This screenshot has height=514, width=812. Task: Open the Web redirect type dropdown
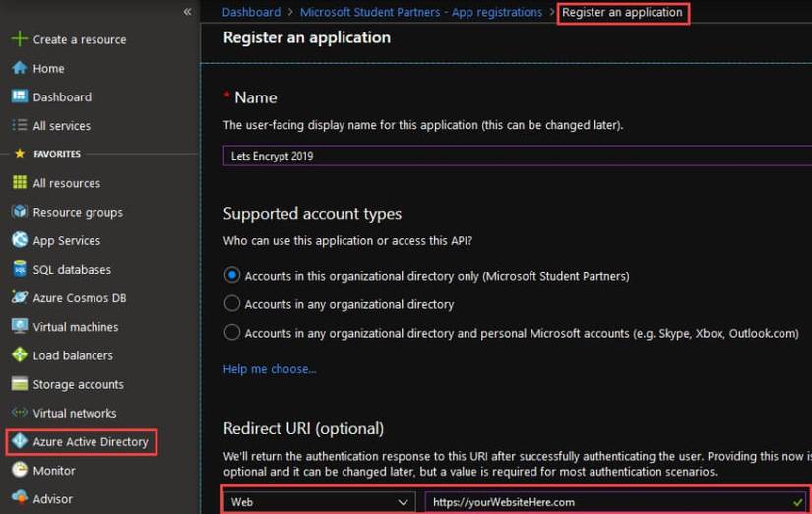coord(319,502)
